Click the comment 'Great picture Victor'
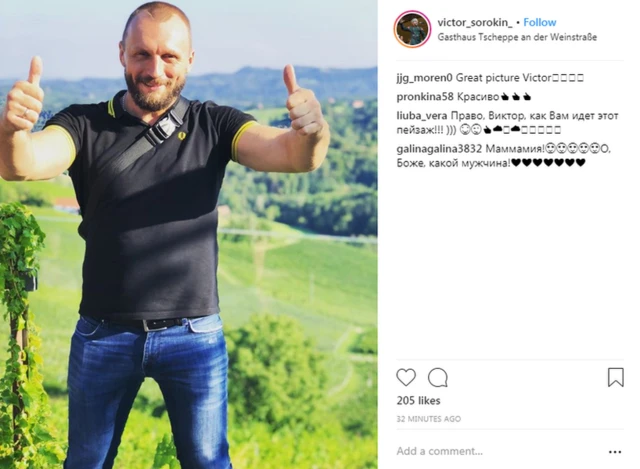Screen dimensions: 640x469 (x=504, y=78)
